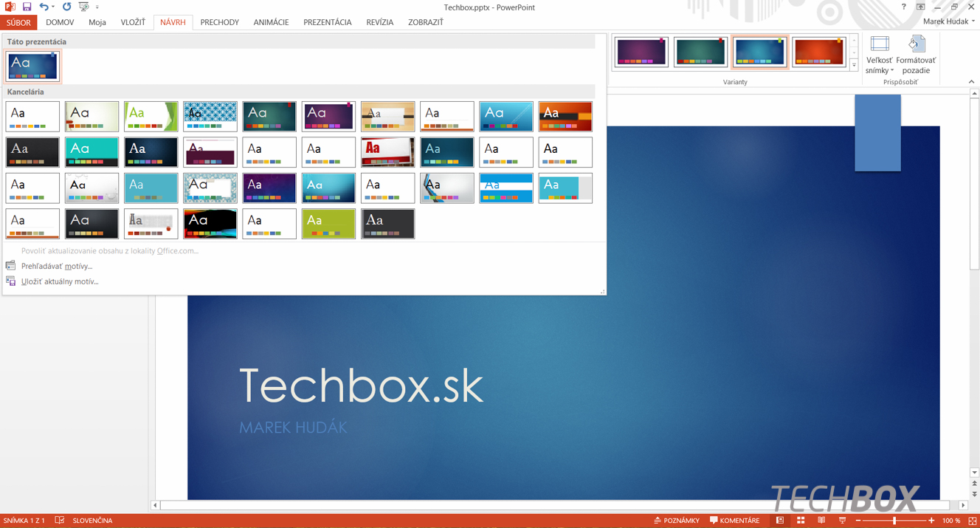Choose the red Aa theme with photo background
The height and width of the screenshot is (528, 980).
[387, 152]
